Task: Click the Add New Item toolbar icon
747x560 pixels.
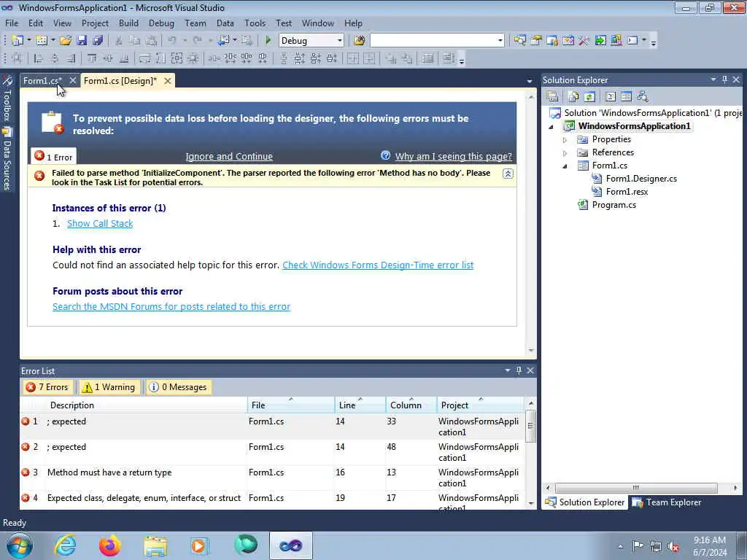Action: click(42, 41)
